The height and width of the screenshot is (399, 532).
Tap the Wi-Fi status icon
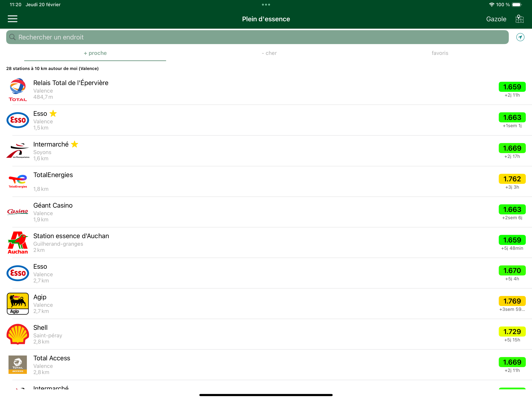point(492,5)
